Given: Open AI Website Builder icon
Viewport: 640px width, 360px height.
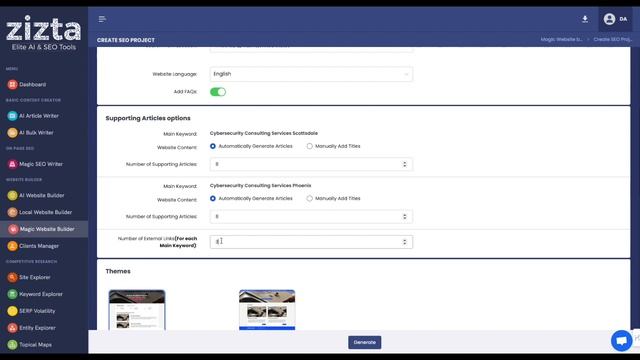Looking at the screenshot, I should [x=12, y=196].
